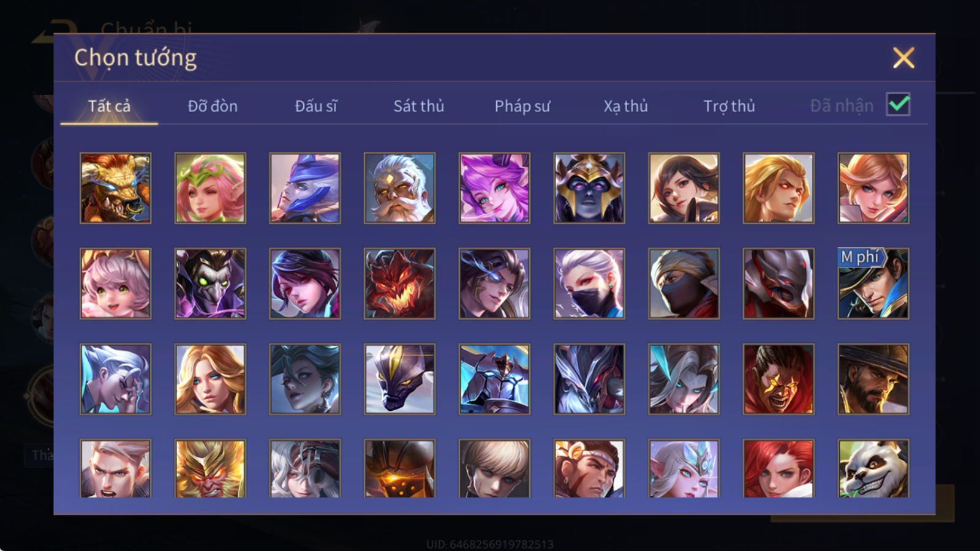Pick the purple-haired girl hero portrait
This screenshot has height=551, width=980.
pyautogui.click(x=494, y=188)
